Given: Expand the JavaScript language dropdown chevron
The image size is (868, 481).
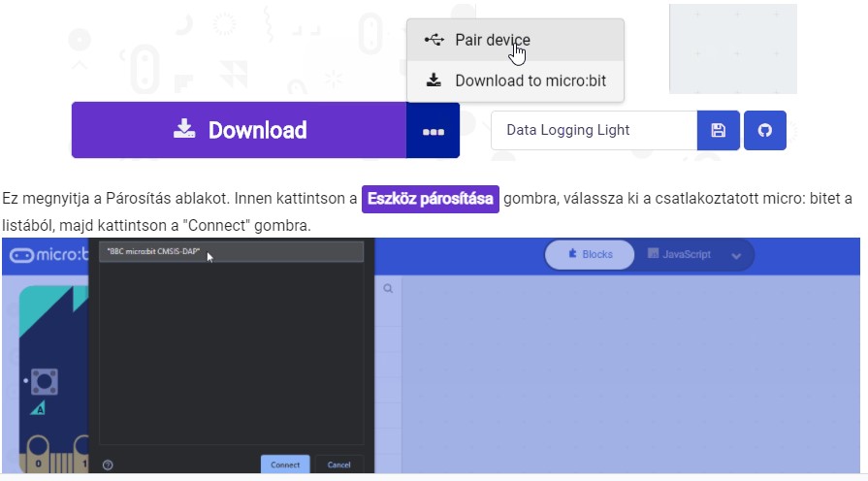Looking at the screenshot, I should [x=736, y=255].
